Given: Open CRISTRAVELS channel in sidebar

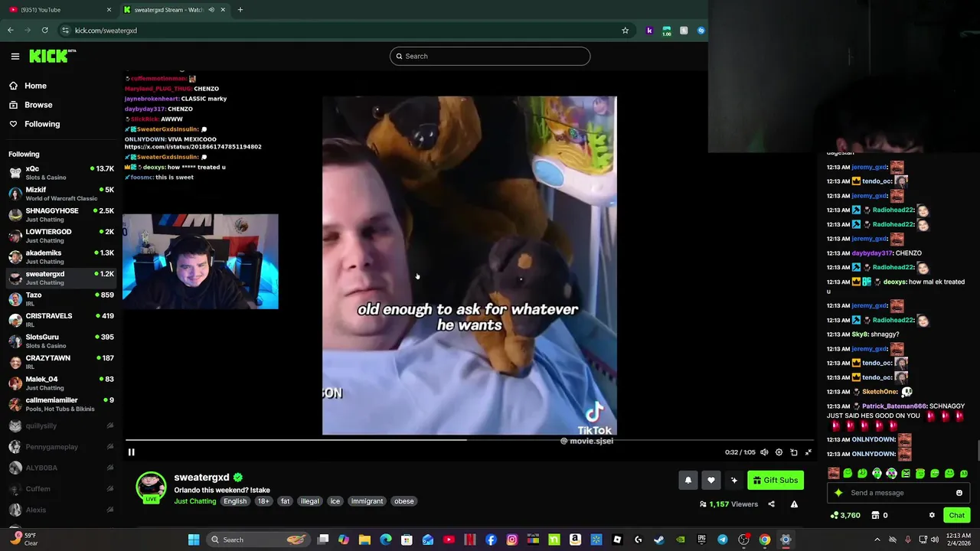Looking at the screenshot, I should [x=60, y=320].
